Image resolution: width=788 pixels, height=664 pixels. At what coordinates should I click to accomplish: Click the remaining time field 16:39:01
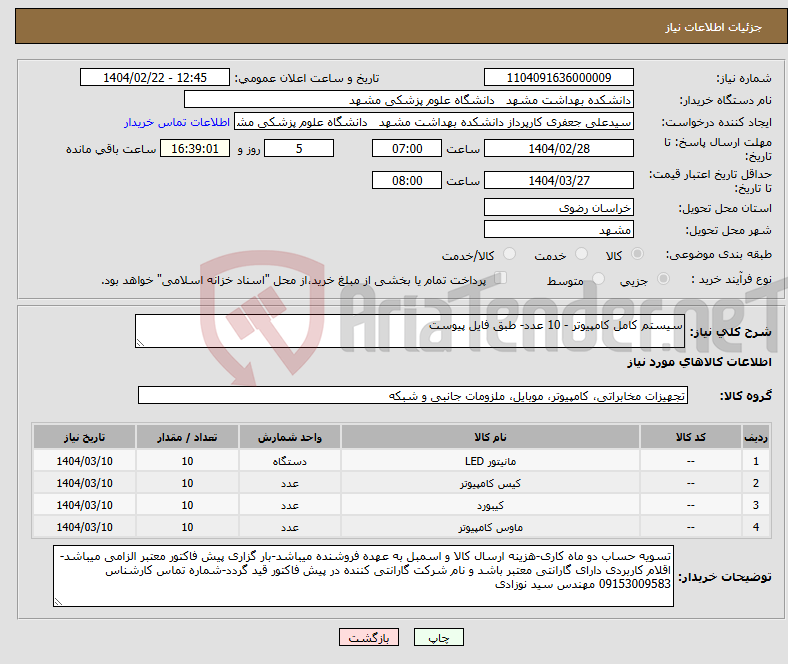tap(195, 148)
